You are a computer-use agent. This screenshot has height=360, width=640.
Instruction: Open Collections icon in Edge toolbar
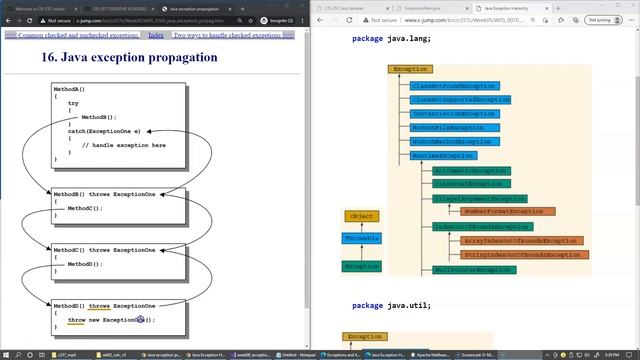pyautogui.click(x=576, y=20)
